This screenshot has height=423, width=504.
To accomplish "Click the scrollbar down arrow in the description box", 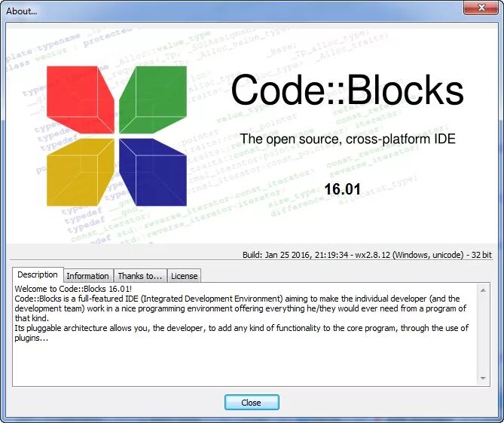I will click(483, 379).
